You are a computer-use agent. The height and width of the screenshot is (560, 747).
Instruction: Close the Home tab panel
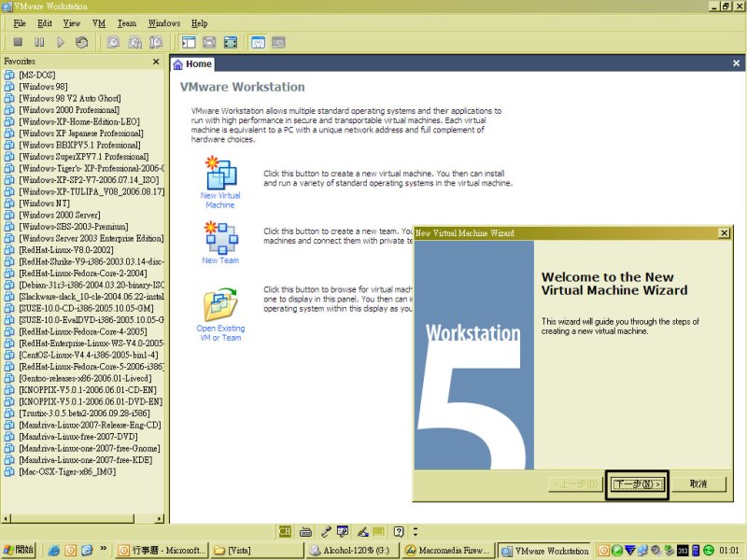(736, 63)
